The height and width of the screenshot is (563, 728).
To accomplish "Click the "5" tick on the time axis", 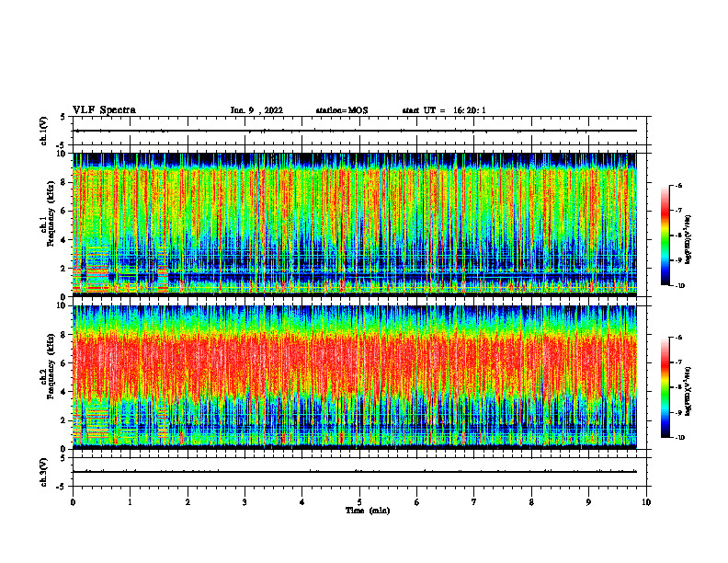I will point(359,502).
